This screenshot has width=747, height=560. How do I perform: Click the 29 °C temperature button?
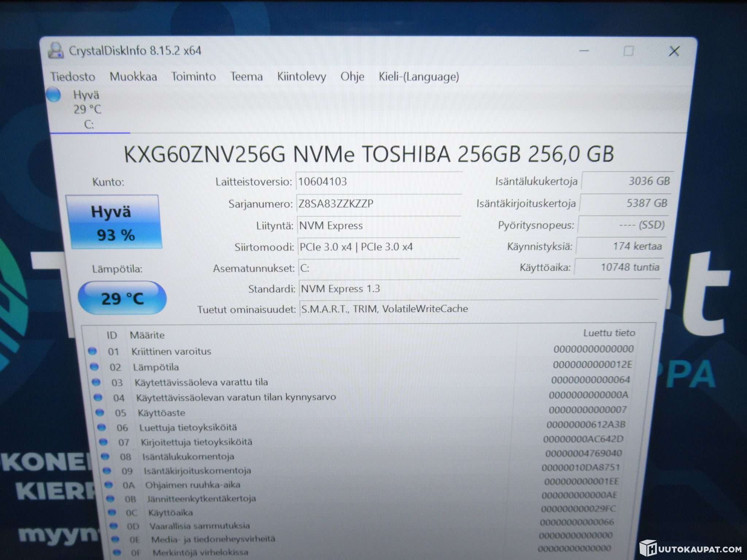[x=122, y=298]
